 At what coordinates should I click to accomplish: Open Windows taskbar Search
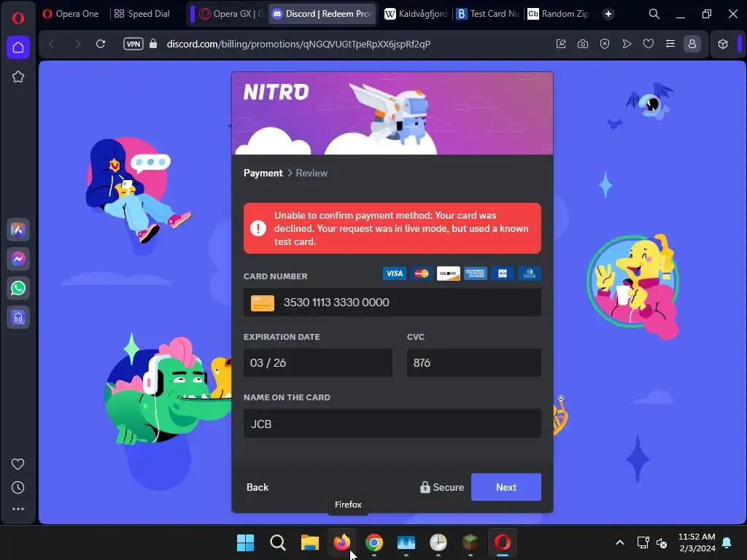point(278,542)
